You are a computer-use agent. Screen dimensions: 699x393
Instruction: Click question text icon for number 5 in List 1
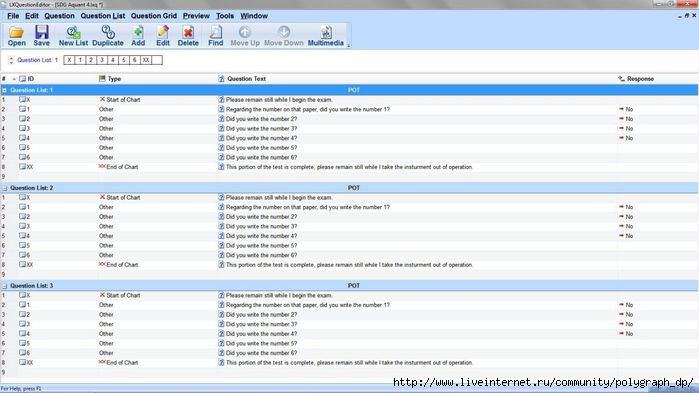[221, 147]
